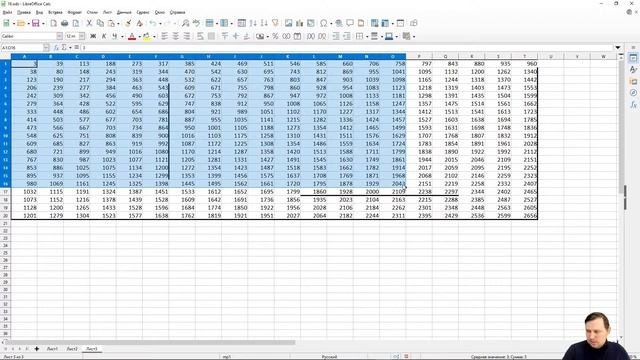
Task: Toggle Underline formatting
Action: pyautogui.click(x=115, y=36)
